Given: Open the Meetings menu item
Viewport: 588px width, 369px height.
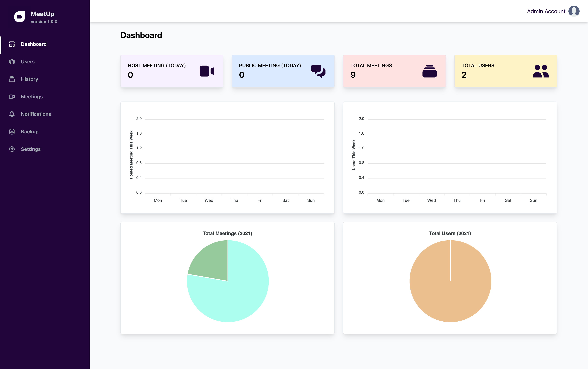Looking at the screenshot, I should [x=32, y=97].
